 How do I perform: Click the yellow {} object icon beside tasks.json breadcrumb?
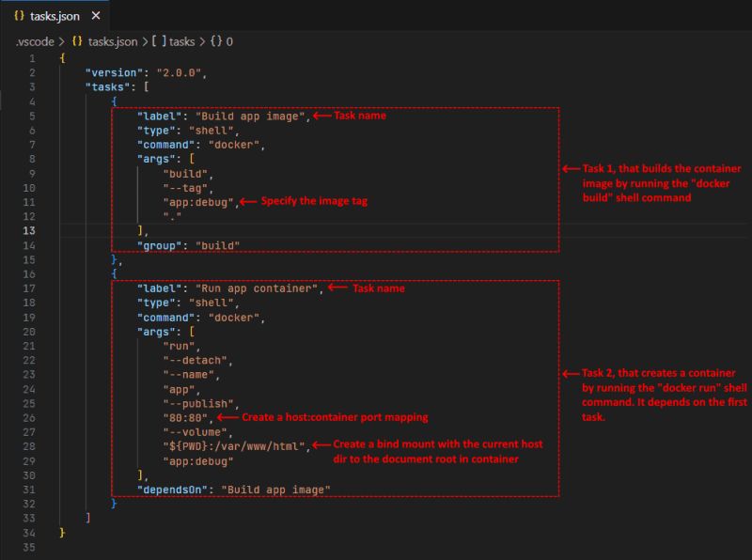(x=78, y=41)
